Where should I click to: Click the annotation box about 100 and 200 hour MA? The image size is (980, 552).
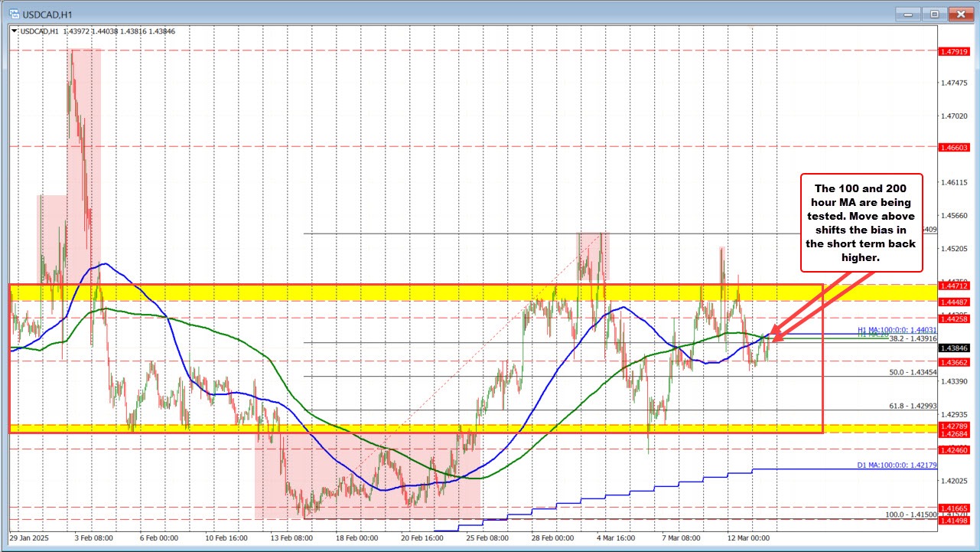pos(861,222)
